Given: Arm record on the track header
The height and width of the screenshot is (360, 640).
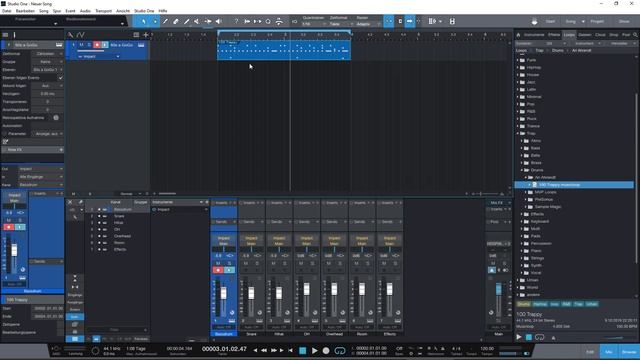Looking at the screenshot, I should click(x=97, y=45).
